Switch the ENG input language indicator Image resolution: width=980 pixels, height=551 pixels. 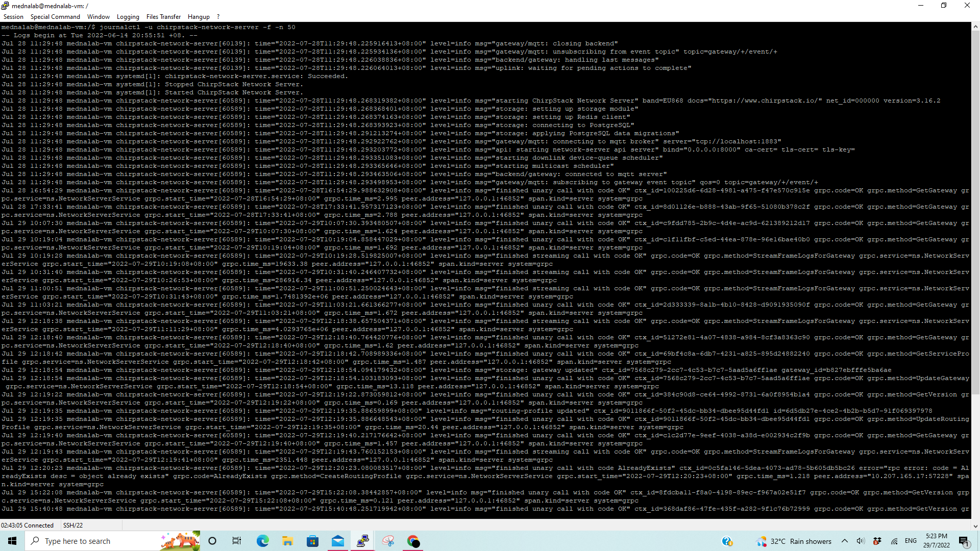click(911, 541)
